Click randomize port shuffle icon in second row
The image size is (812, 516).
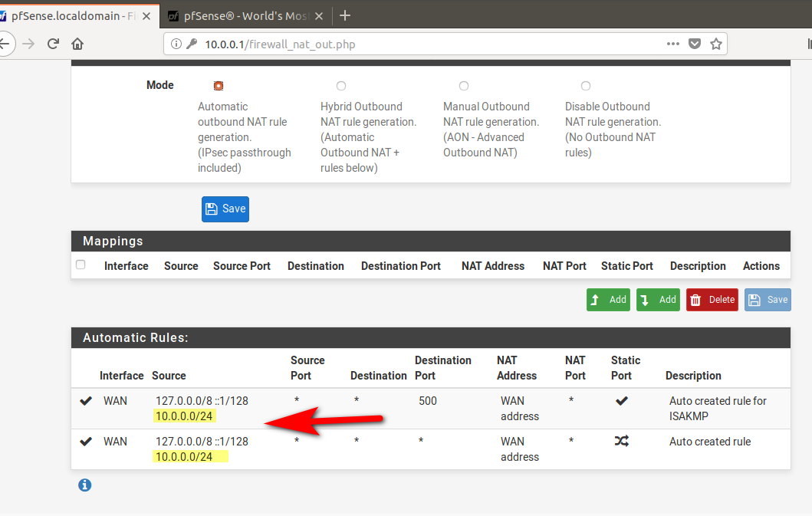tap(621, 441)
